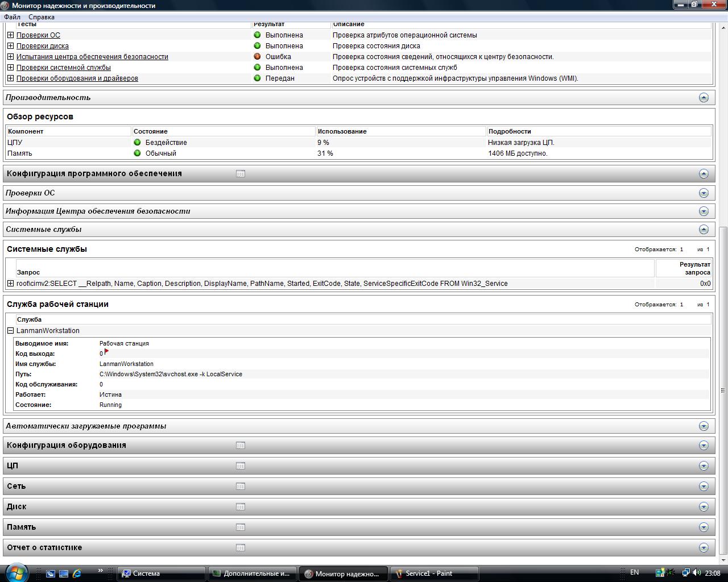
Task: Open the Испытания центра обеспечения безопасности link
Action: (x=92, y=57)
